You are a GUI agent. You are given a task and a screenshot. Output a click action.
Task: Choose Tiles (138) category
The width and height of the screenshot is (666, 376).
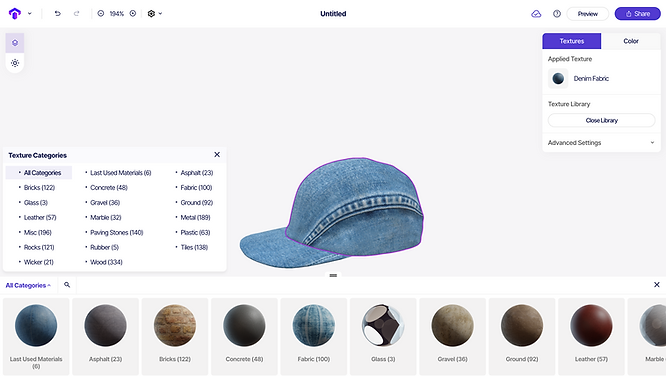[194, 247]
